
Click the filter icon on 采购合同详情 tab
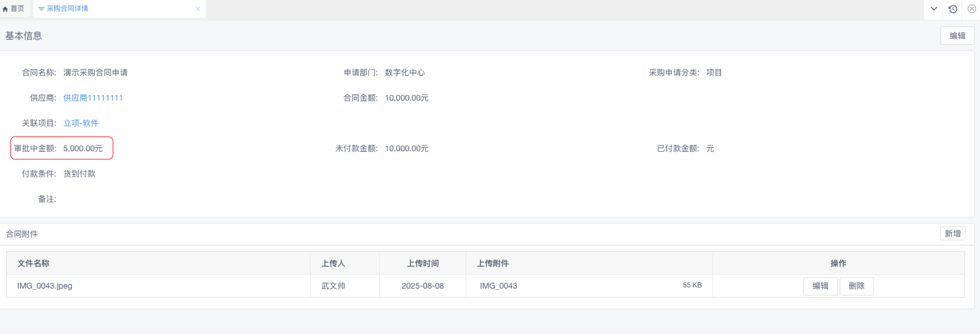(x=41, y=9)
